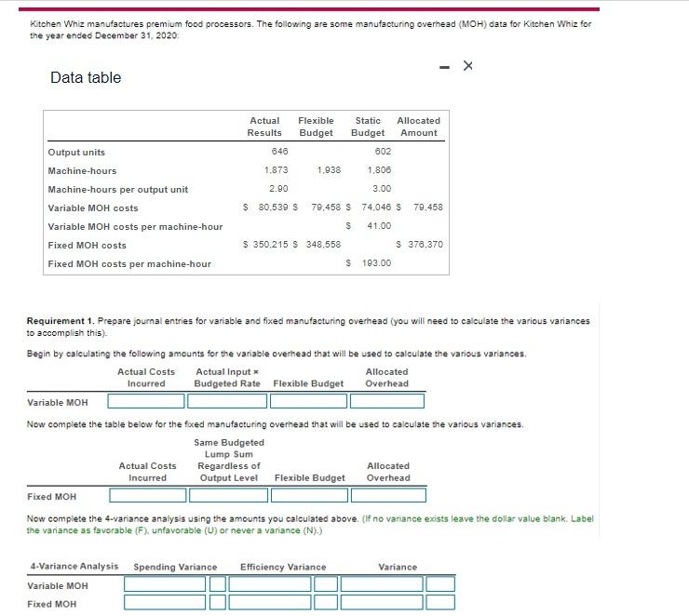The height and width of the screenshot is (616, 689).
Task: Select static budget variable MOH 74,046
Action: click(376, 208)
